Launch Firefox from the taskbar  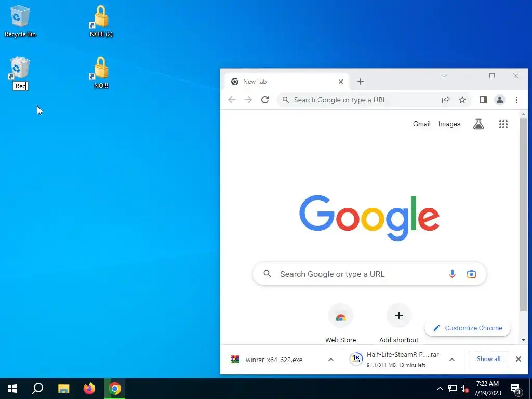[x=89, y=389]
